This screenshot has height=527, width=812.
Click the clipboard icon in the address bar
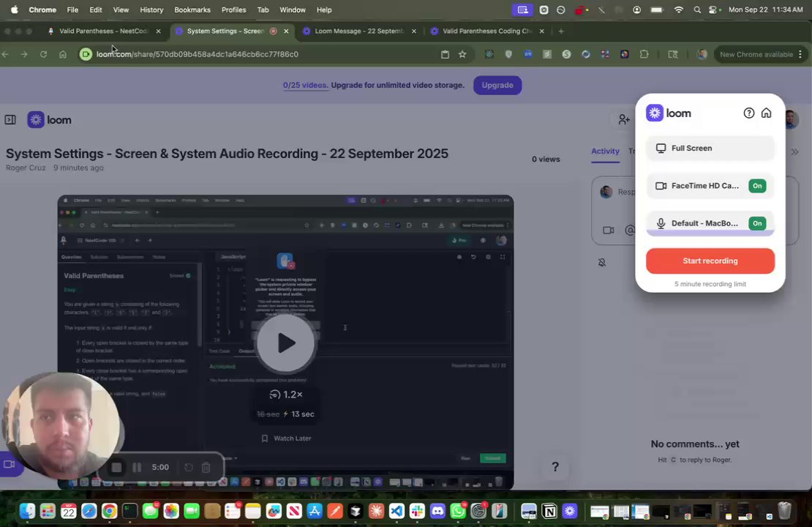click(445, 54)
